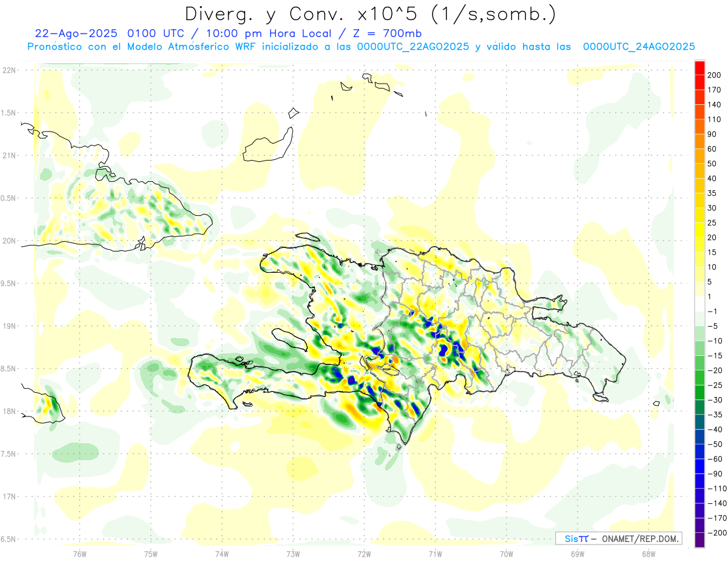
Task: Select the initialization time '0000UTC_22AGO2025'
Action: (x=413, y=47)
